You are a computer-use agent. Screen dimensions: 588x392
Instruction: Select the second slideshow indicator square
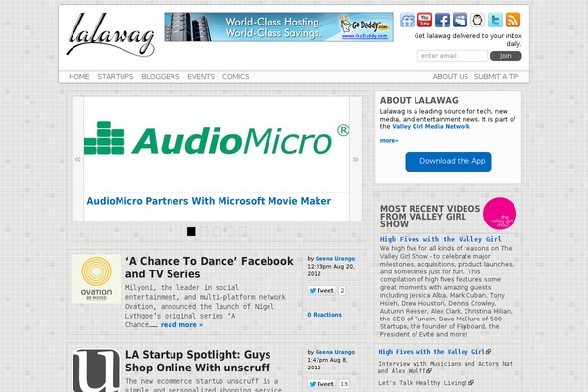click(204, 232)
